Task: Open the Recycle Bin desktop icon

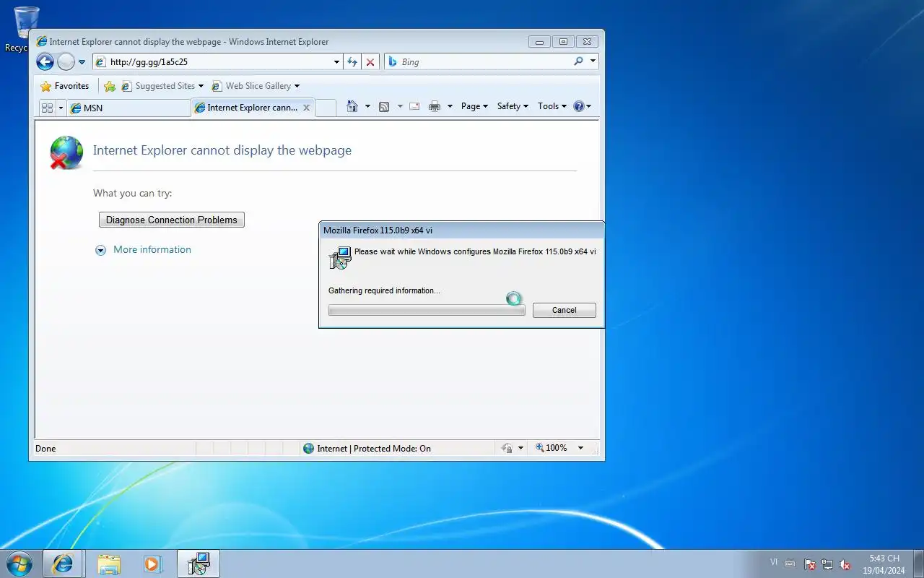Action: coord(26,29)
